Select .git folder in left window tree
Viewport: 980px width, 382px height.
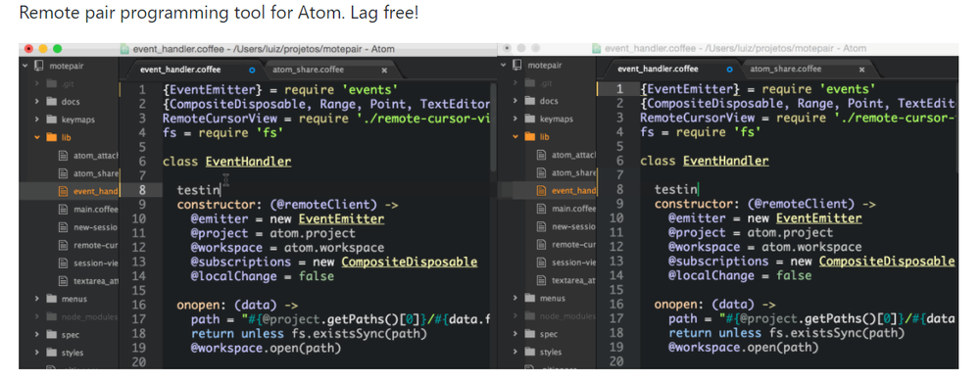click(67, 83)
